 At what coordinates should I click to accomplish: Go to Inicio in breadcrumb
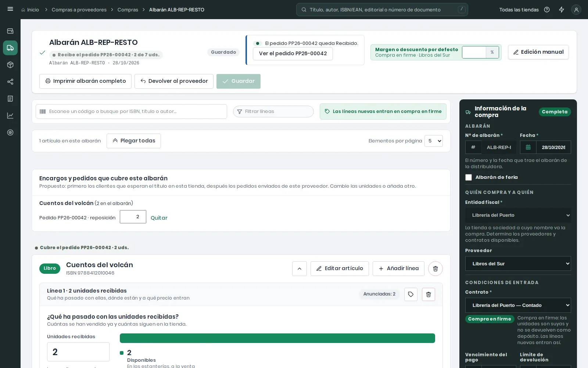(x=30, y=10)
